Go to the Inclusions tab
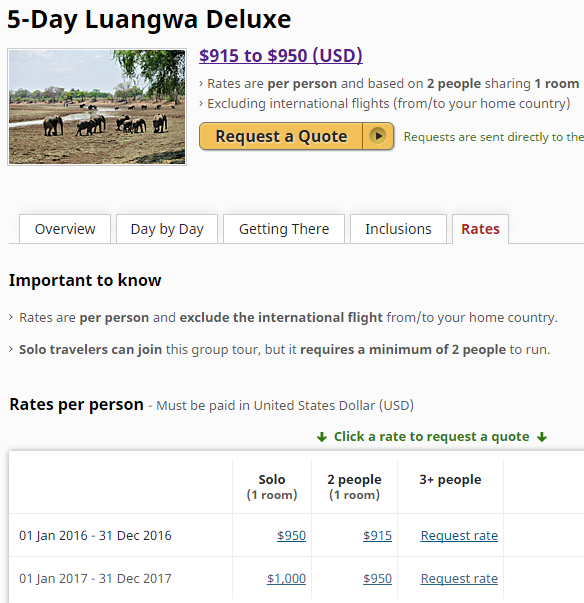This screenshot has width=584, height=603. 398,229
